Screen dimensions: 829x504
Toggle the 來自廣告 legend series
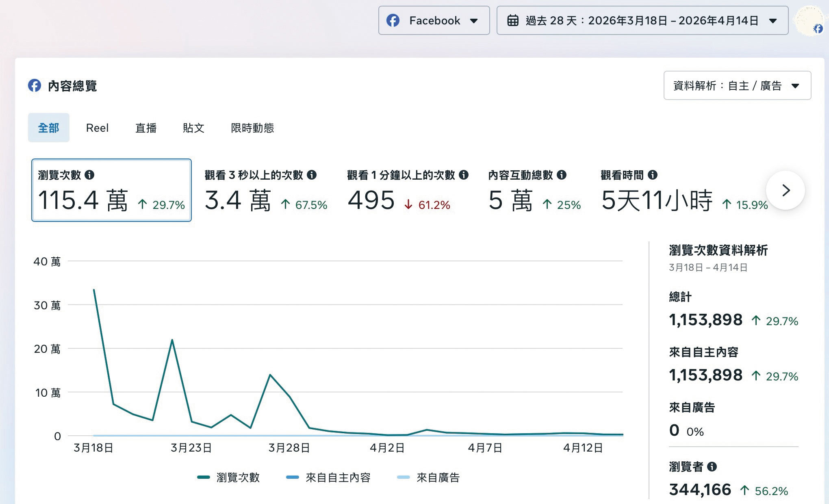tap(428, 477)
